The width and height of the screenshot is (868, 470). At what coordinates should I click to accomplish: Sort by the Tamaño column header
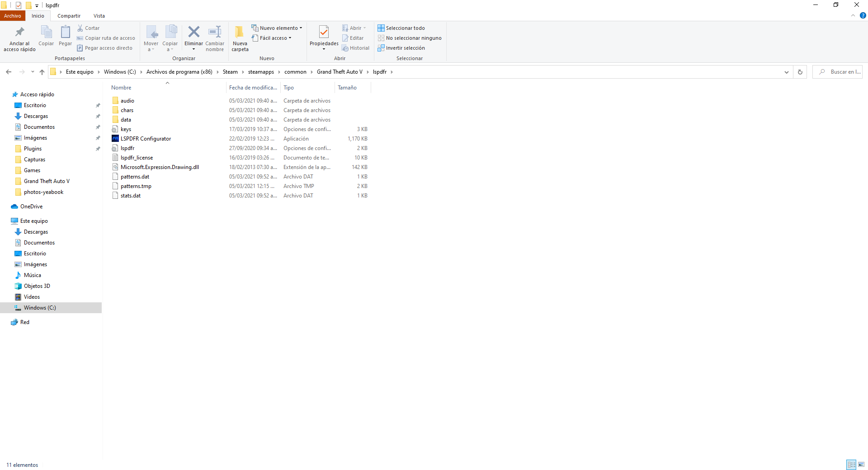coord(353,88)
